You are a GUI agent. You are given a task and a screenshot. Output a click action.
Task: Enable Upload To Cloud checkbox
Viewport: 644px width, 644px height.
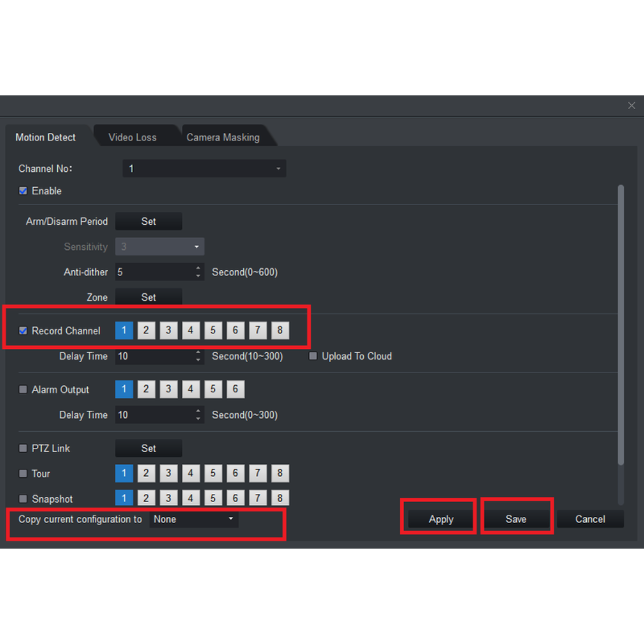[x=313, y=356]
